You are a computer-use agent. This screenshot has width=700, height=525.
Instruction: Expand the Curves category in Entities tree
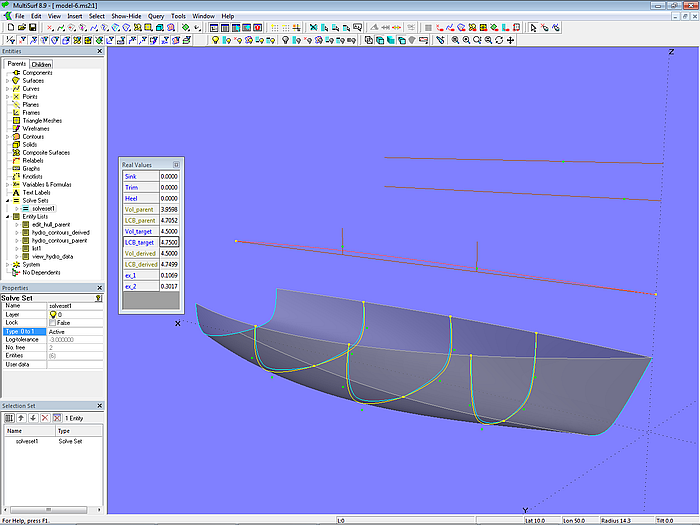coord(8,89)
